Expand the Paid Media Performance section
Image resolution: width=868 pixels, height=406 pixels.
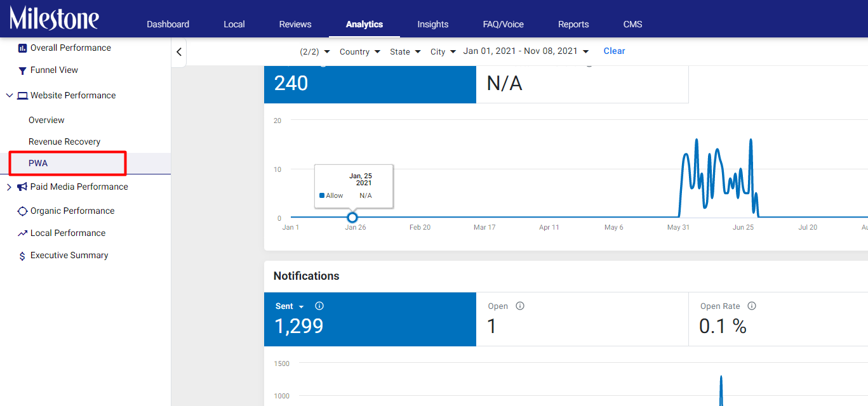pyautogui.click(x=9, y=187)
